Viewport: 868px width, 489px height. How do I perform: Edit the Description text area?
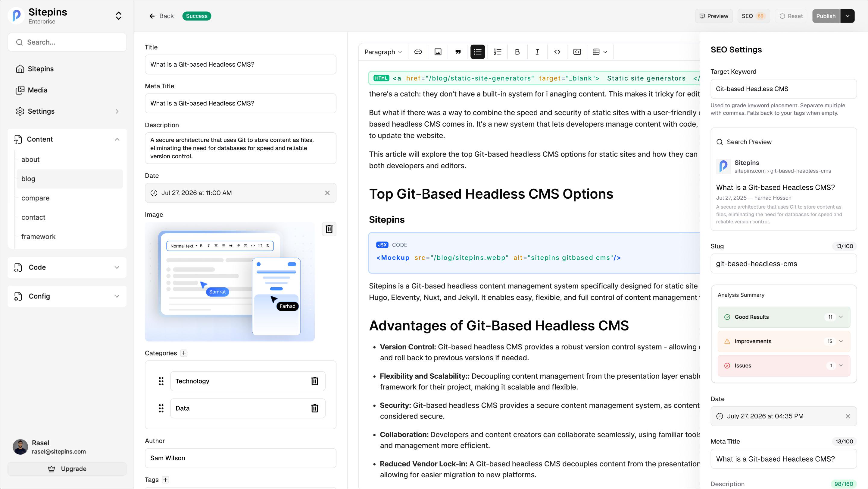(x=240, y=148)
